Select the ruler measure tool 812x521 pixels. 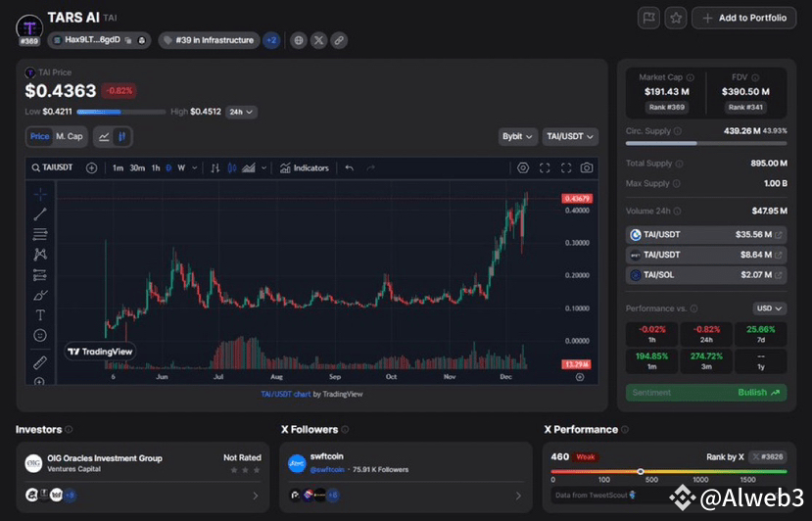(40, 361)
